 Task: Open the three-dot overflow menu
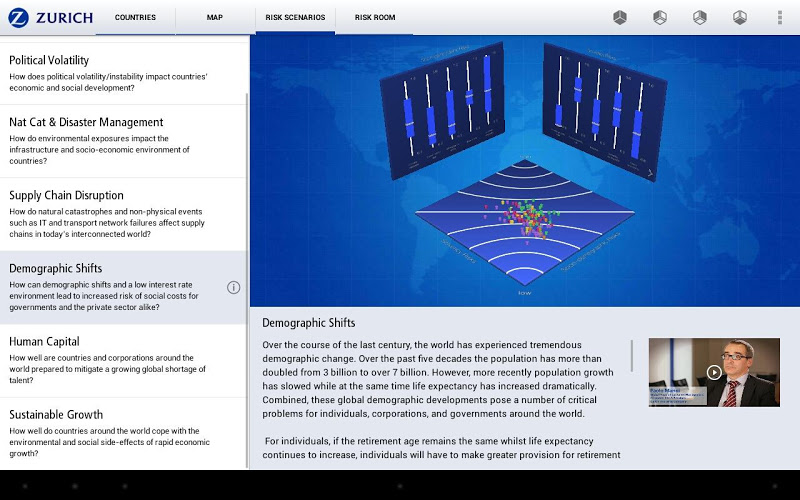(780, 17)
